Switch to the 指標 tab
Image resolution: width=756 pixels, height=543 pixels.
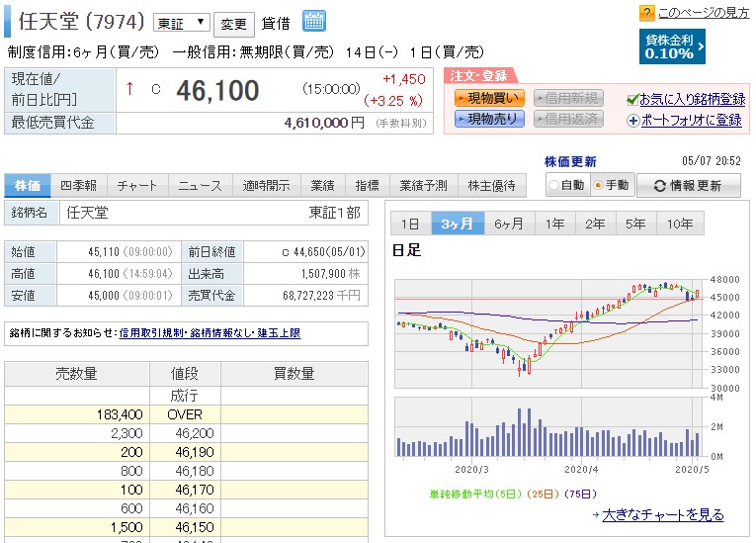(367, 186)
